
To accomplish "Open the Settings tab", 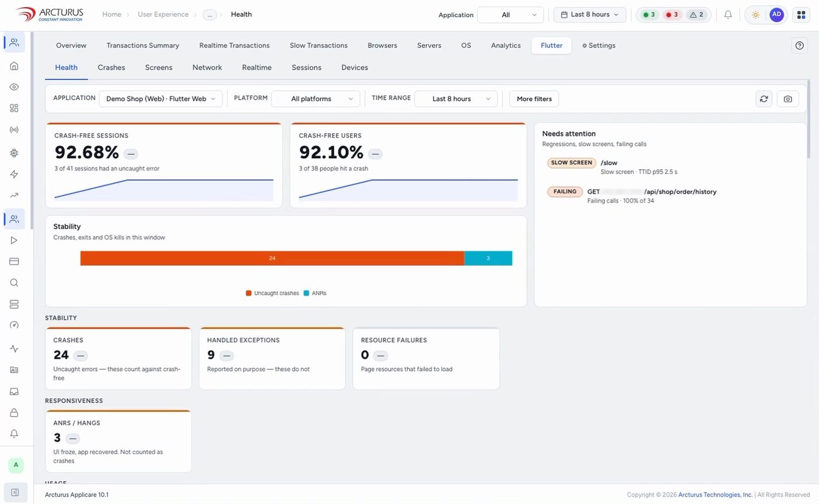I will click(598, 45).
